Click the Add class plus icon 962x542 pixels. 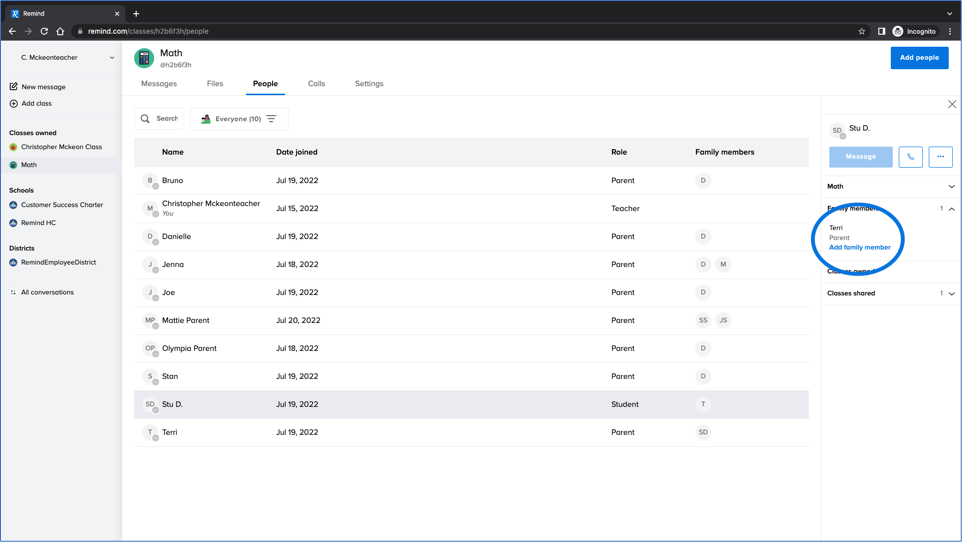click(x=14, y=103)
